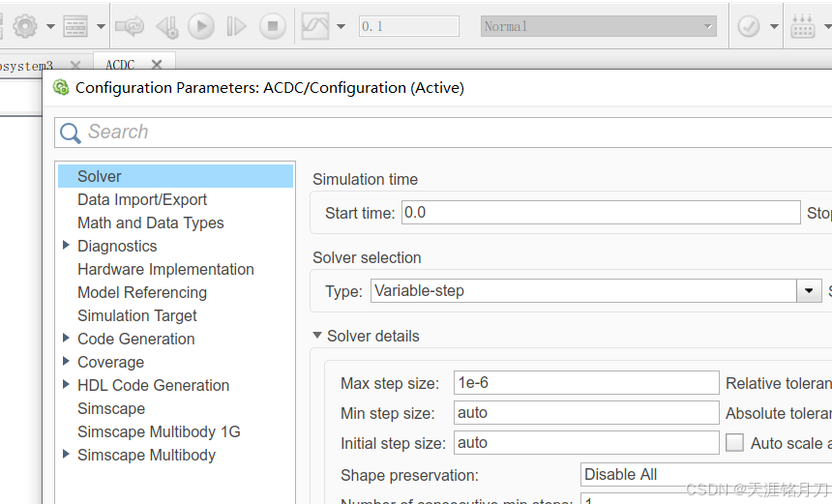The height and width of the screenshot is (504, 832).
Task: Expand the Code Generation tree node
Action: tap(66, 339)
